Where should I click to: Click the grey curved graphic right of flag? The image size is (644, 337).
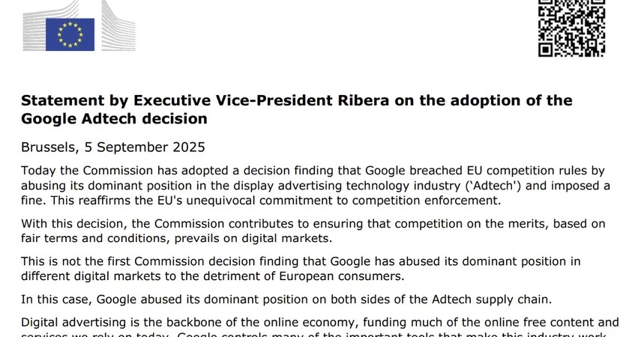(x=118, y=26)
